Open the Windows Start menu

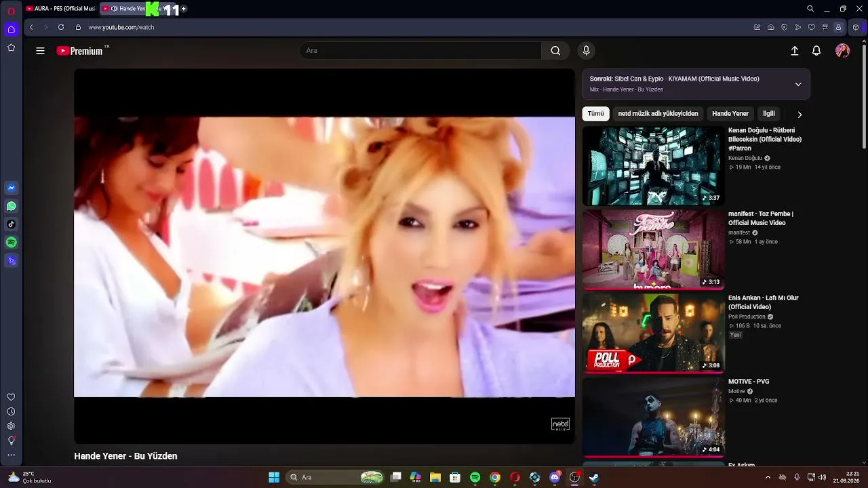(x=274, y=477)
